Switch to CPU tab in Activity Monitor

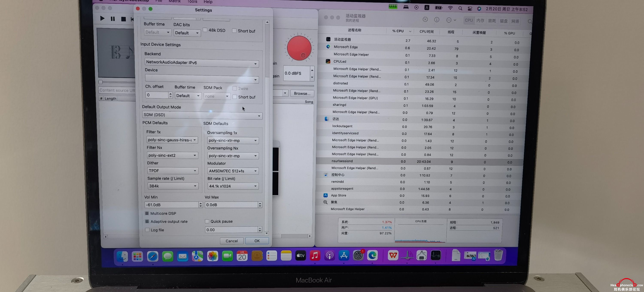(469, 20)
